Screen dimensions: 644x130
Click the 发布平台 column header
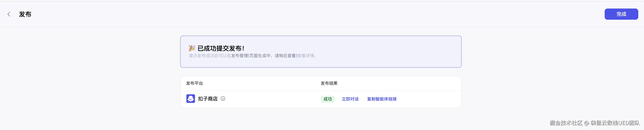pos(194,83)
